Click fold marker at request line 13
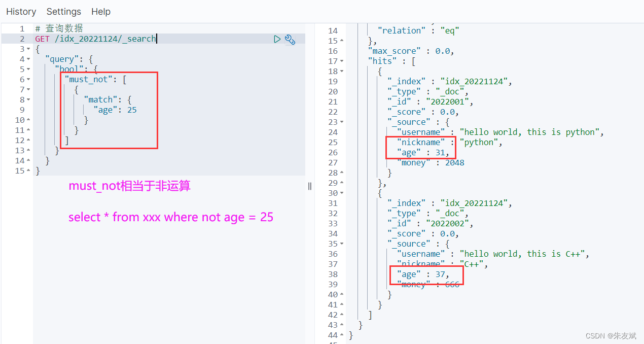 pyautogui.click(x=28, y=151)
